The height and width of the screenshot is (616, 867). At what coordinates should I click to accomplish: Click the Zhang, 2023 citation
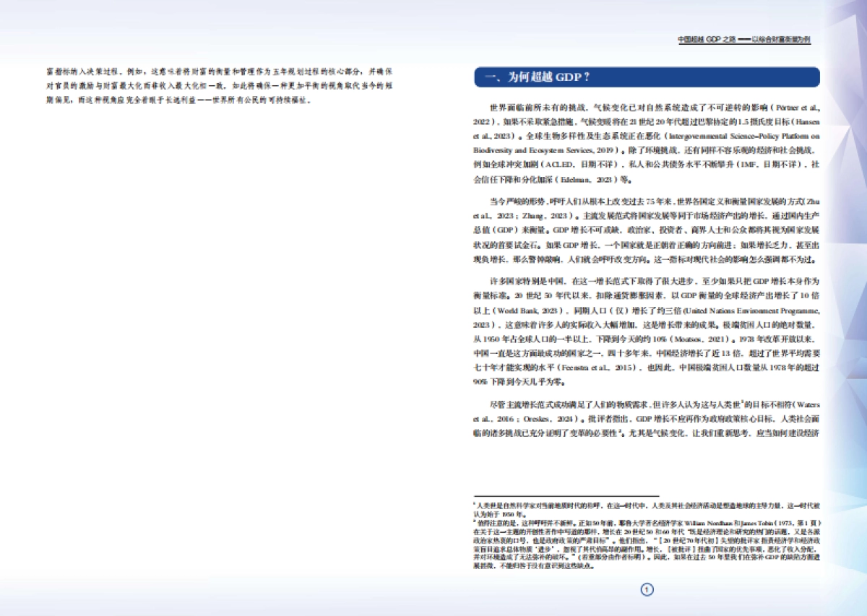point(533,215)
